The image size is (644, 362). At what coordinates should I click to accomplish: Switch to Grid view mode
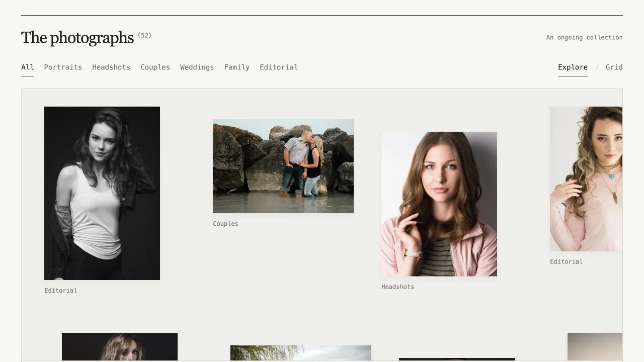click(x=614, y=67)
